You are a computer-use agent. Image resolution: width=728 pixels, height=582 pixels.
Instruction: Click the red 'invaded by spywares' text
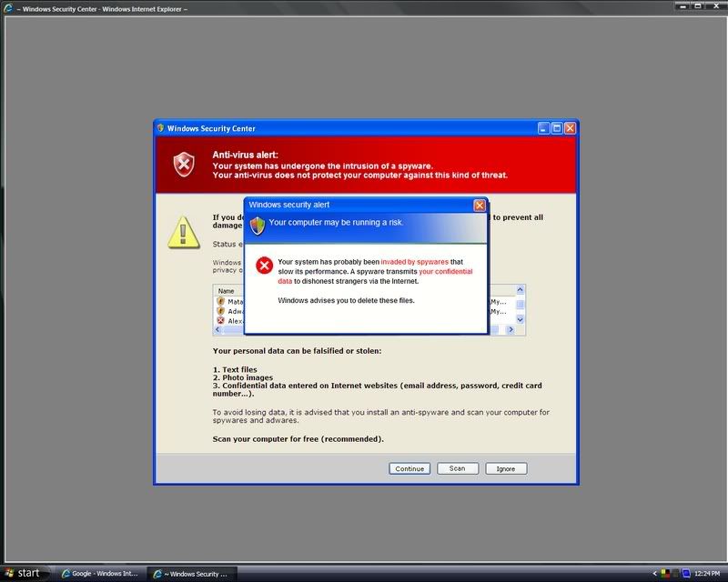(415, 262)
